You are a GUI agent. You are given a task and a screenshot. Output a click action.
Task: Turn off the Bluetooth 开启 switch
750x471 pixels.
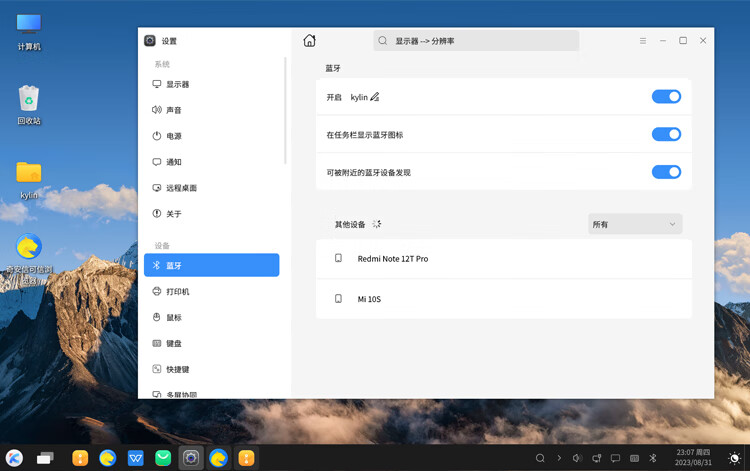pyautogui.click(x=666, y=97)
